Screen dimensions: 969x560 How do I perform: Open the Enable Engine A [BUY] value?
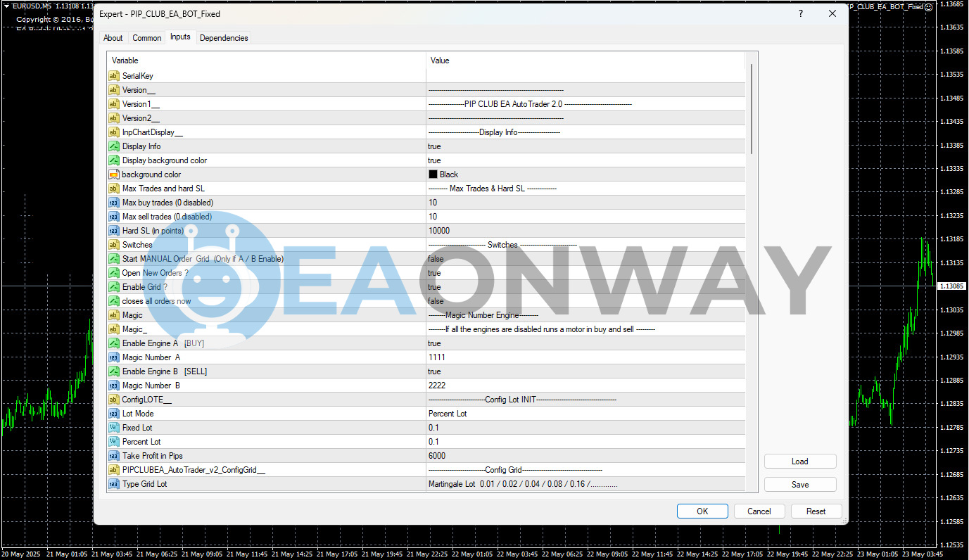point(585,343)
